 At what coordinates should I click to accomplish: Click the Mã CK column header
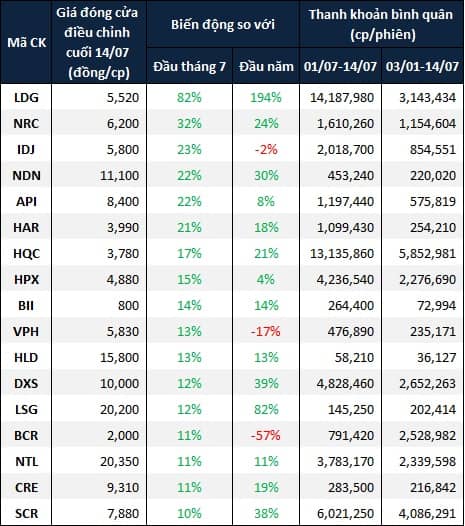(27, 43)
